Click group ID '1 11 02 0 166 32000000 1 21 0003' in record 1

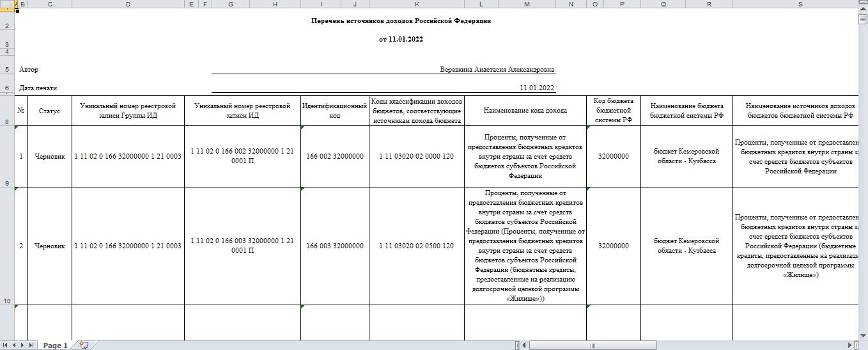(x=128, y=156)
